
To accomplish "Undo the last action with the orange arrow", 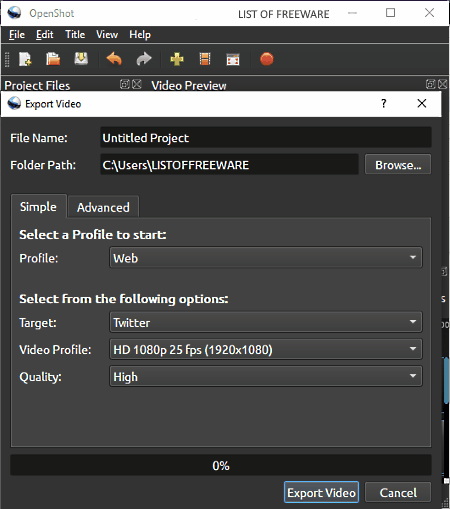I will pos(114,59).
